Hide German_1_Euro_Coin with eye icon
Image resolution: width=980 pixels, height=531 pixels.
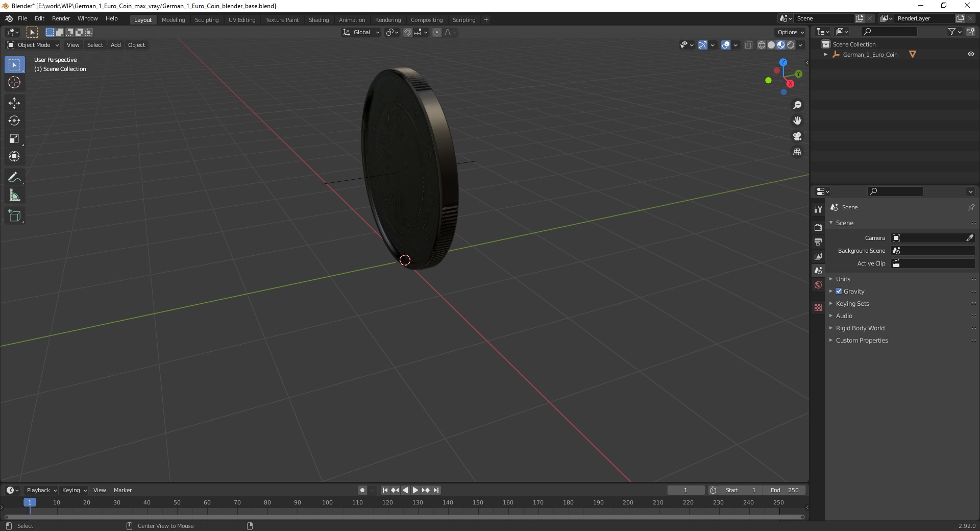971,54
